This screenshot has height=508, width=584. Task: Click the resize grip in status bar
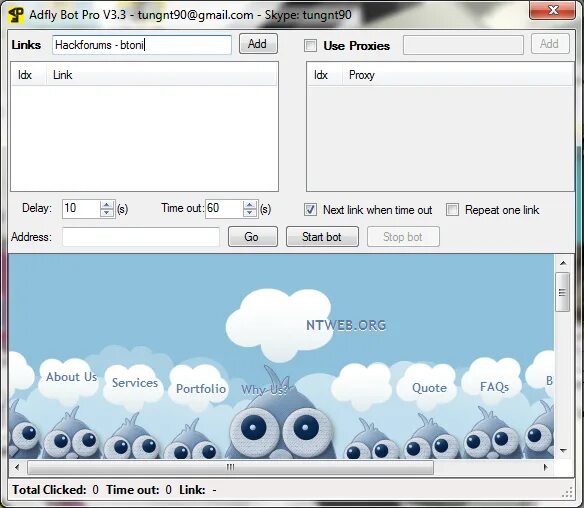pos(568,492)
